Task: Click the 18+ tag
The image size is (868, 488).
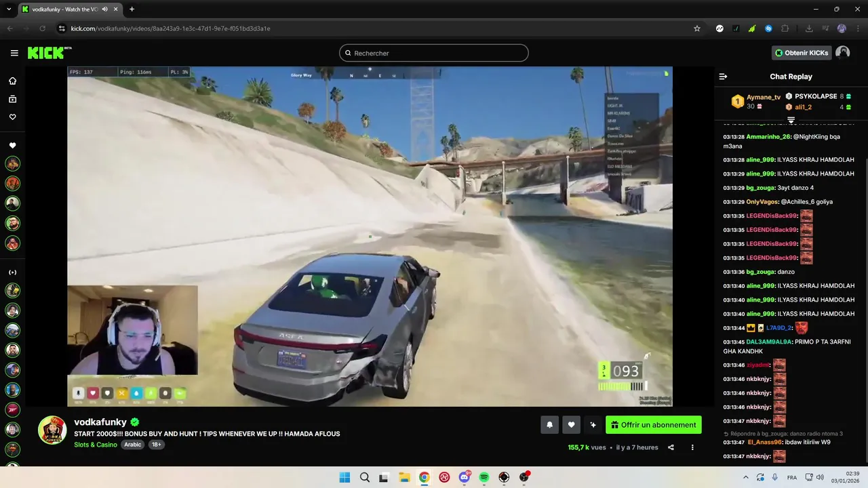Action: (x=157, y=445)
